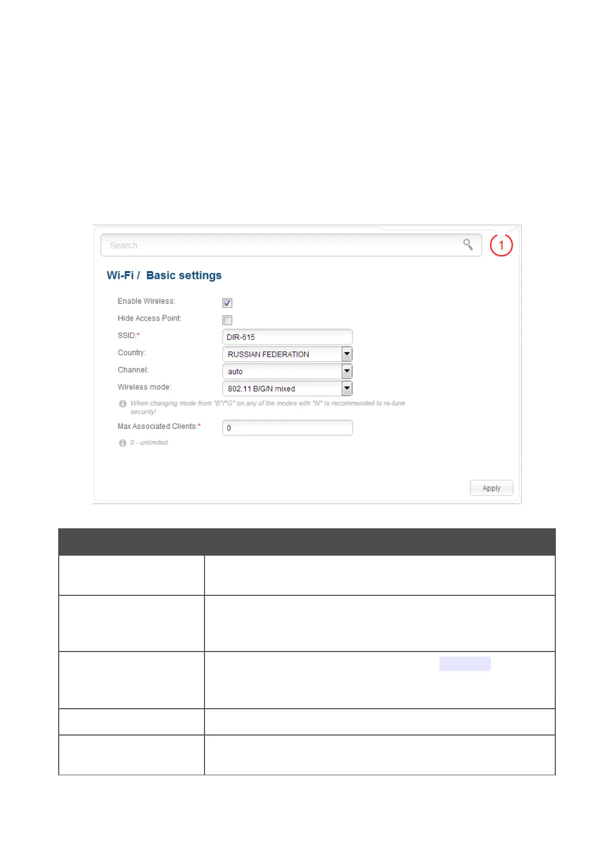Click the '0 - unlimited' hint text
613x868 pixels.
[149, 443]
